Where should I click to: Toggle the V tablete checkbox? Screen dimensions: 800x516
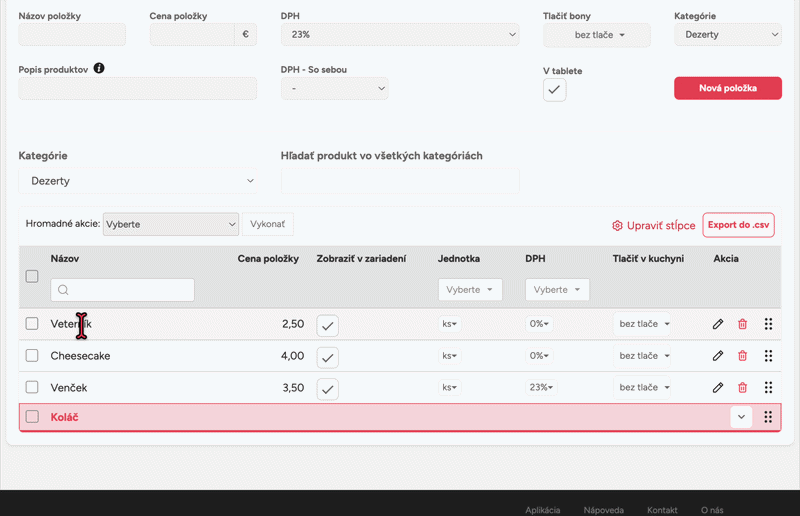click(554, 90)
